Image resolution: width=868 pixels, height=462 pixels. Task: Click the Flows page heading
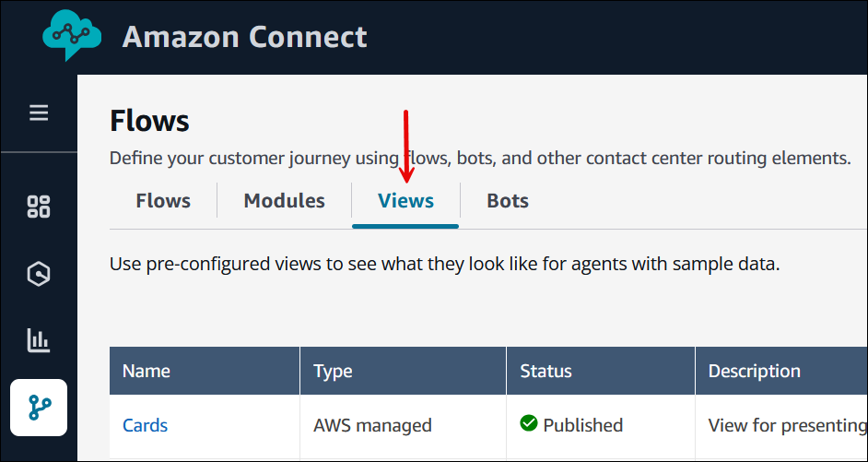pyautogui.click(x=149, y=121)
